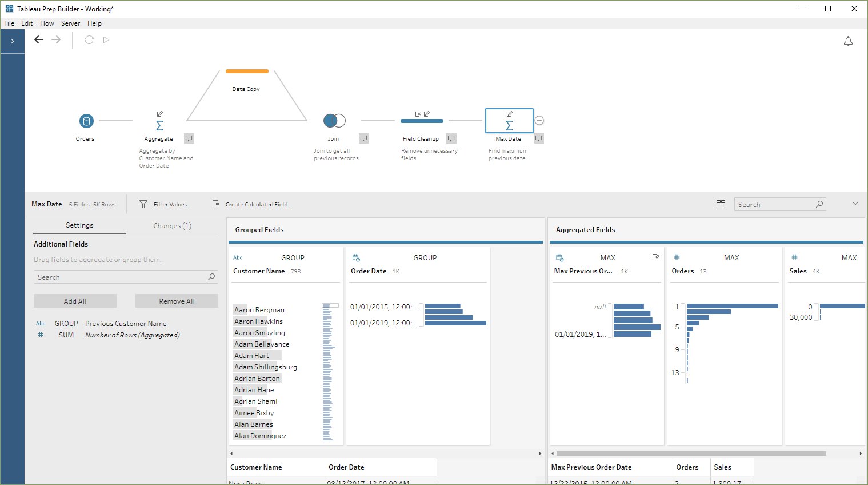This screenshot has width=868, height=485.
Task: Open the notifications bell
Action: (848, 41)
